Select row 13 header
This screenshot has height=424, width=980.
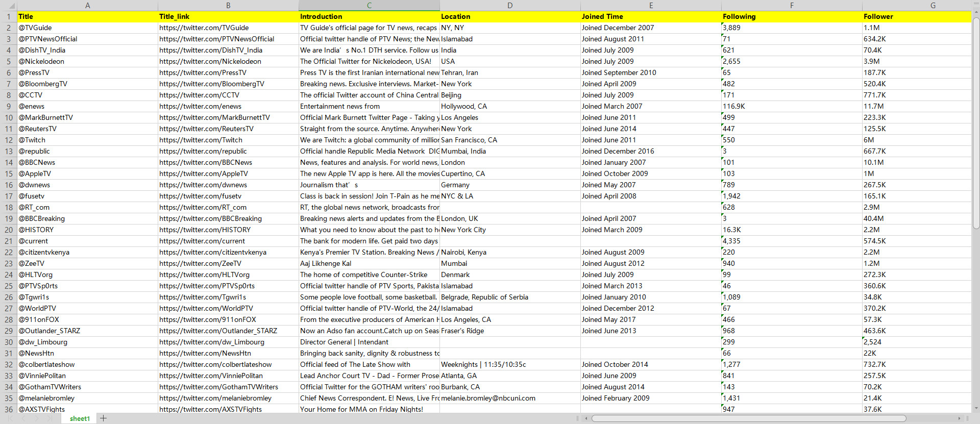click(8, 151)
